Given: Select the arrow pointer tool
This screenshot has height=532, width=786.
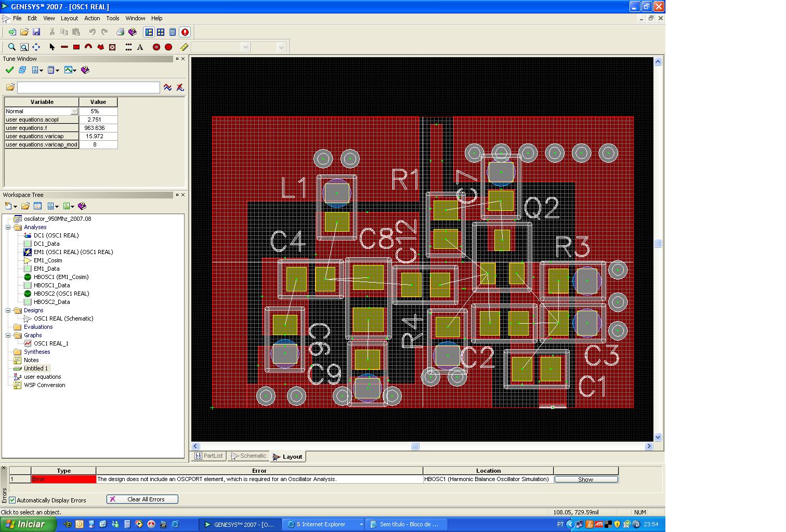Looking at the screenshot, I should (52, 47).
